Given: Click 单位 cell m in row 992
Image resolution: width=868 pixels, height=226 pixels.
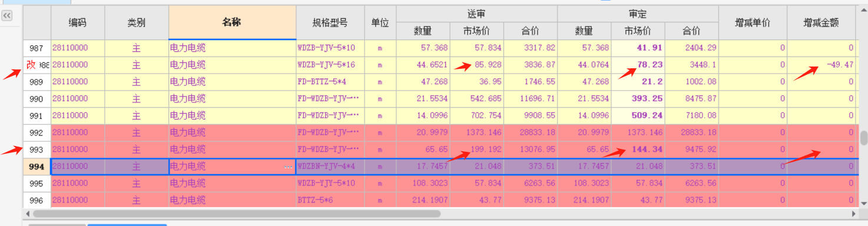Looking at the screenshot, I should [x=380, y=132].
